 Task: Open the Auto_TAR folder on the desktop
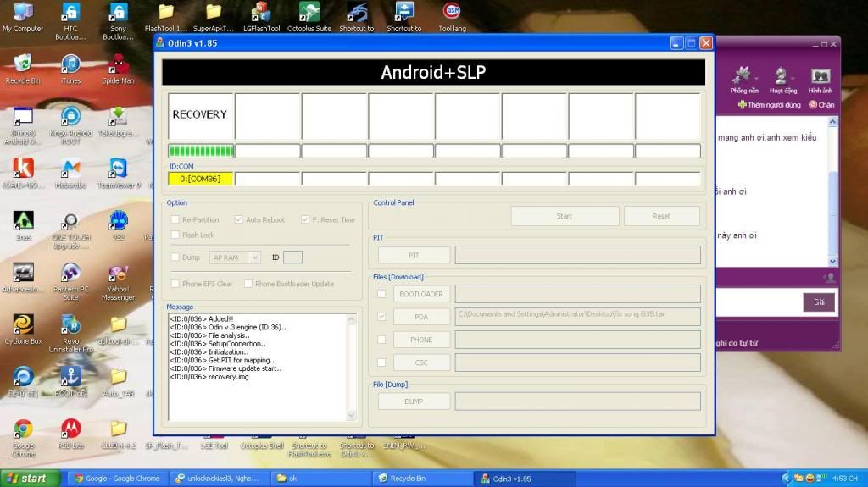click(119, 383)
